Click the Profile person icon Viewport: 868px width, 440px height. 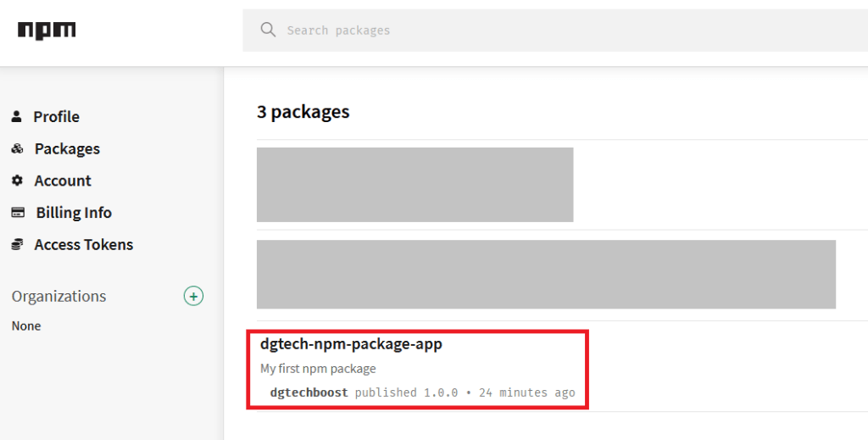tap(17, 116)
